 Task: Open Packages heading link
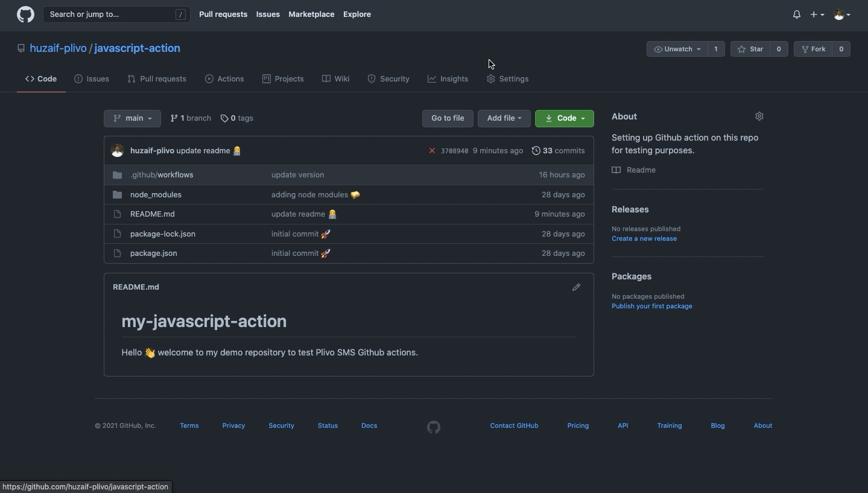[x=632, y=276]
